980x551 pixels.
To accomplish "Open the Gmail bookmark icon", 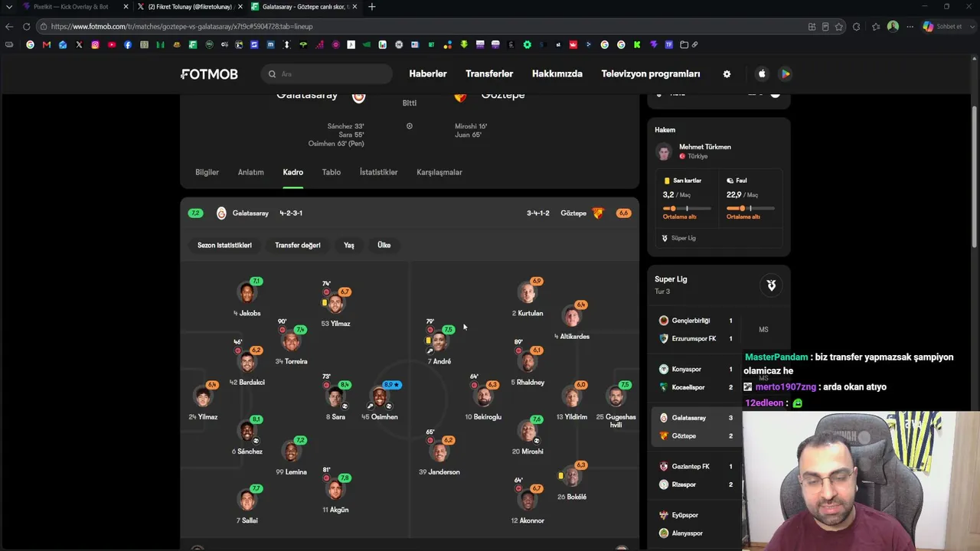I will tap(47, 45).
